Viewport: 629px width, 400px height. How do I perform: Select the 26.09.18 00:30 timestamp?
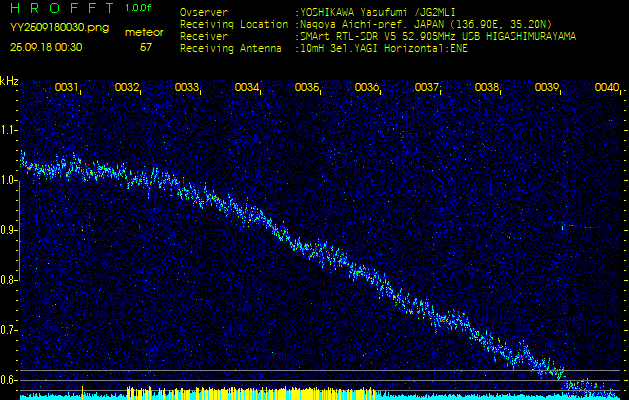click(x=46, y=47)
